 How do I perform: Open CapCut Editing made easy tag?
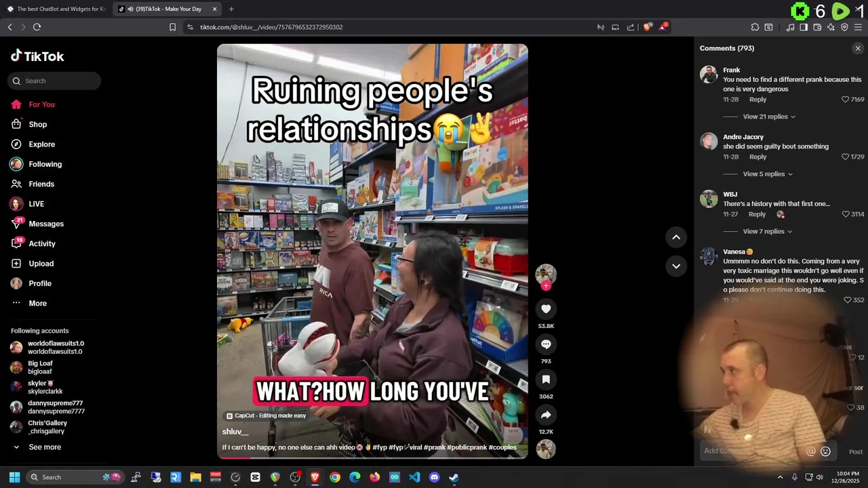[x=267, y=415]
